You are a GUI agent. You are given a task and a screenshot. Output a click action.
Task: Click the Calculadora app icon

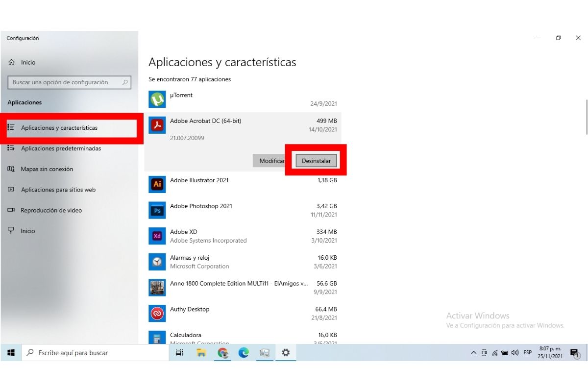point(157,337)
